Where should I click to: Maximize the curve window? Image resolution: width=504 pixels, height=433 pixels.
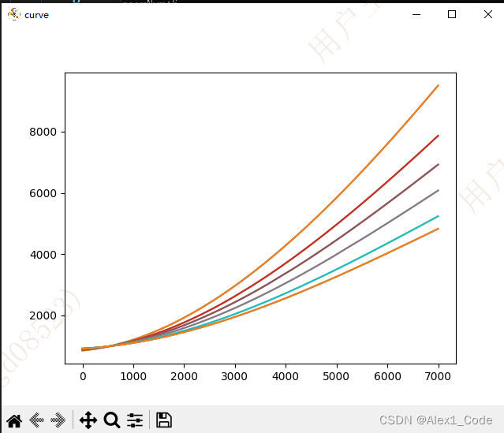(452, 14)
